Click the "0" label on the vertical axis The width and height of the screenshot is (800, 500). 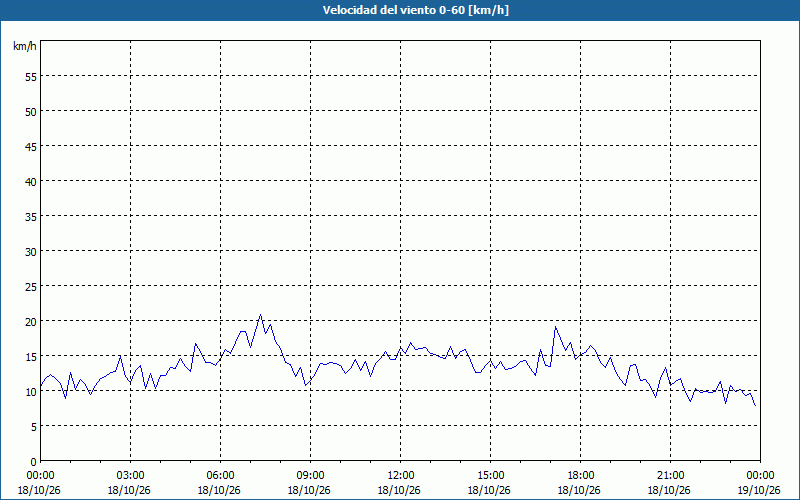click(34, 462)
